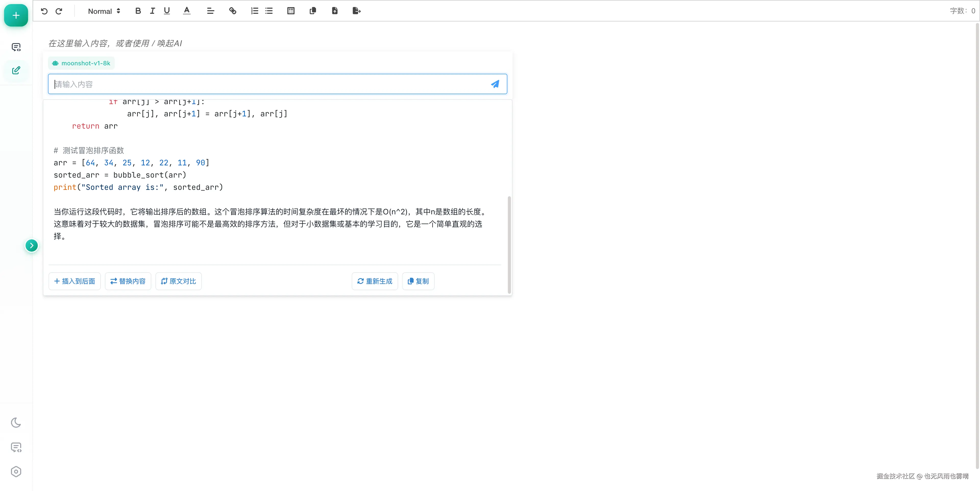
Task: Click the 重新生成 button
Action: tap(375, 281)
